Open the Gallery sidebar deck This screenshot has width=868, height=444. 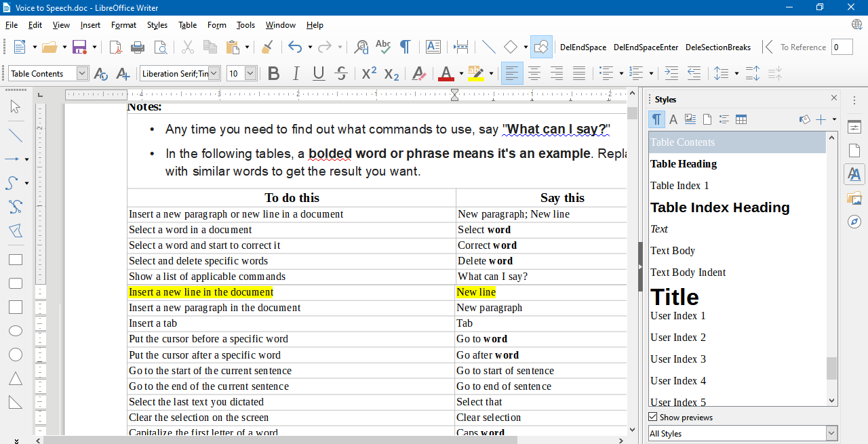point(854,198)
